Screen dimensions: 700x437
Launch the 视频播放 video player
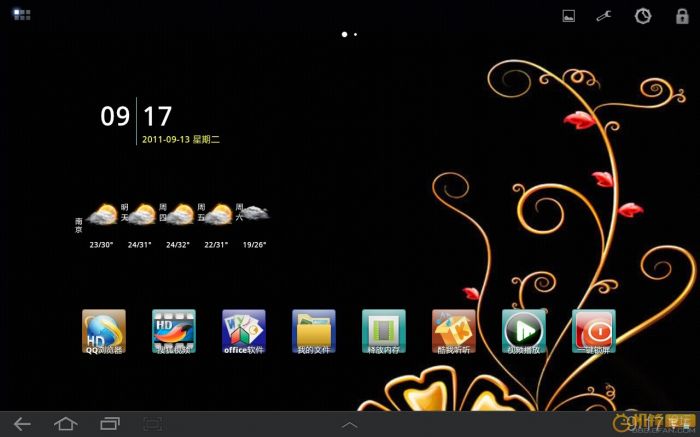[523, 331]
